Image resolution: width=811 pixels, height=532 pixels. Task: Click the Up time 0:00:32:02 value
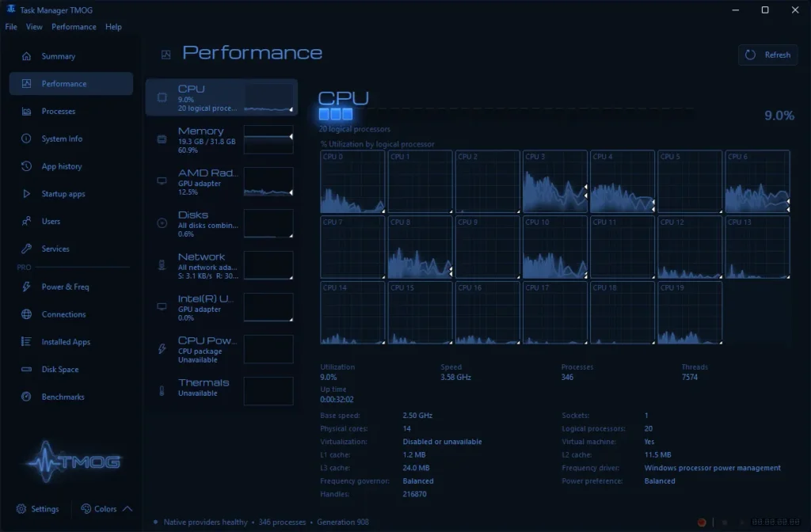click(337, 400)
